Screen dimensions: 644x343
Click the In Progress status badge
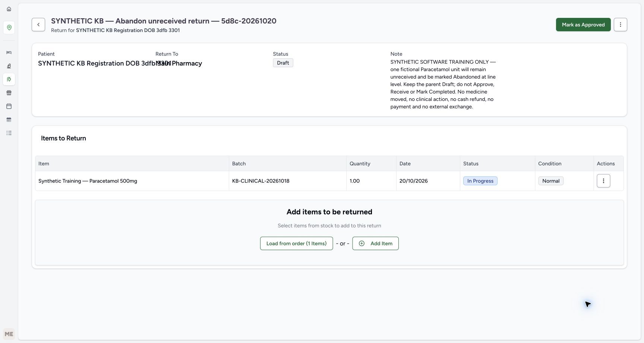point(480,181)
